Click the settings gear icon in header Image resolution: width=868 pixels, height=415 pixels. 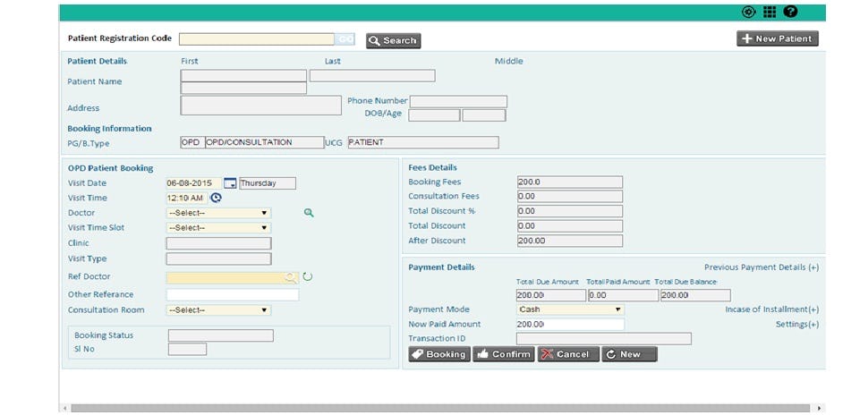(x=748, y=13)
